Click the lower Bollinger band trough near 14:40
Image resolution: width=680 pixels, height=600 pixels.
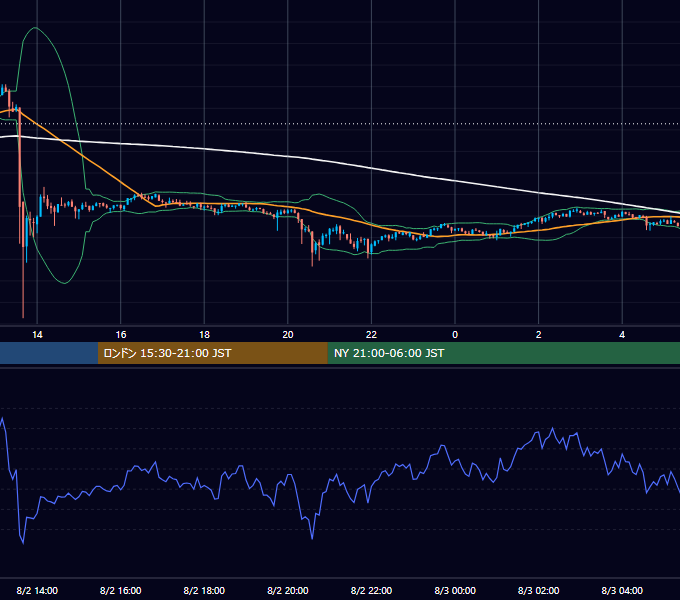[65, 283]
